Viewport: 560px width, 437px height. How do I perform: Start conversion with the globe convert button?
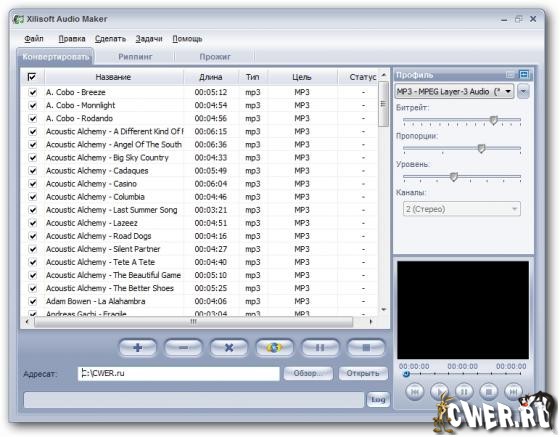[274, 347]
